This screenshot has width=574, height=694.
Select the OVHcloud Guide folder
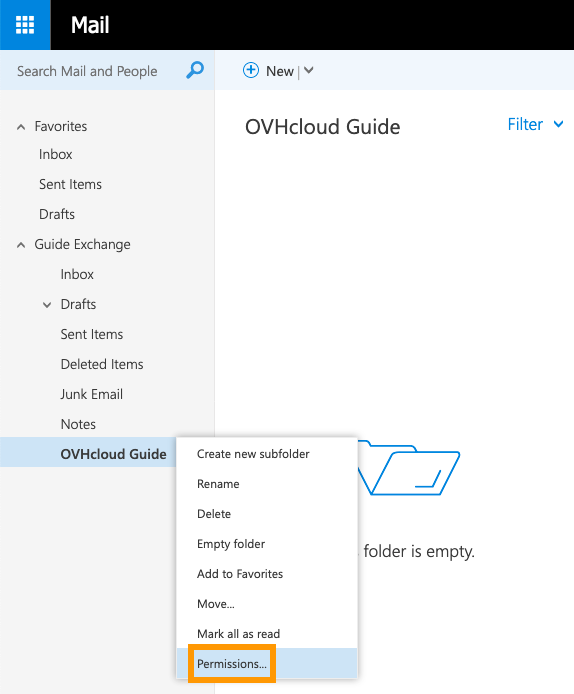pos(113,454)
